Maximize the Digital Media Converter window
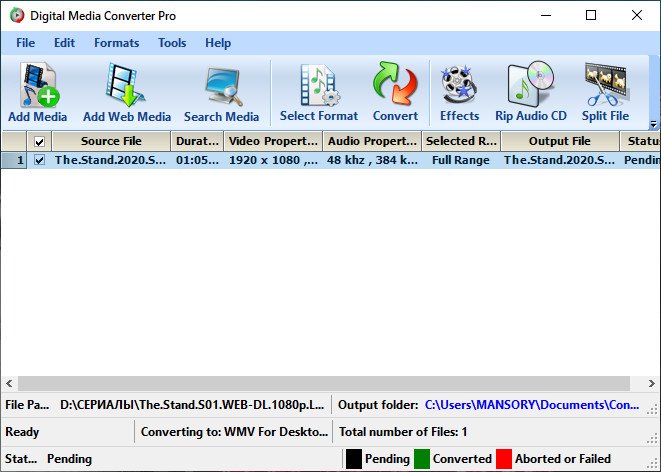Viewport: 661px width, 472px height. click(x=591, y=16)
